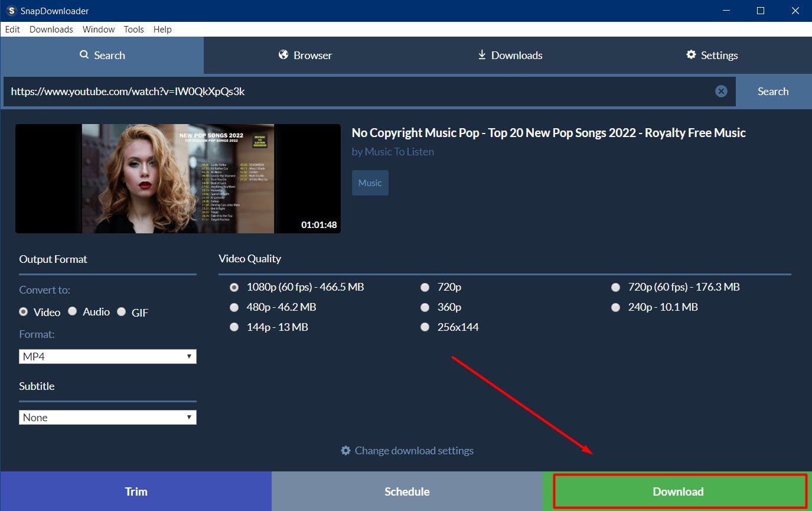Viewport: 812px width, 511px height.
Task: Select 144p - 13 MB quality
Action: [x=234, y=327]
